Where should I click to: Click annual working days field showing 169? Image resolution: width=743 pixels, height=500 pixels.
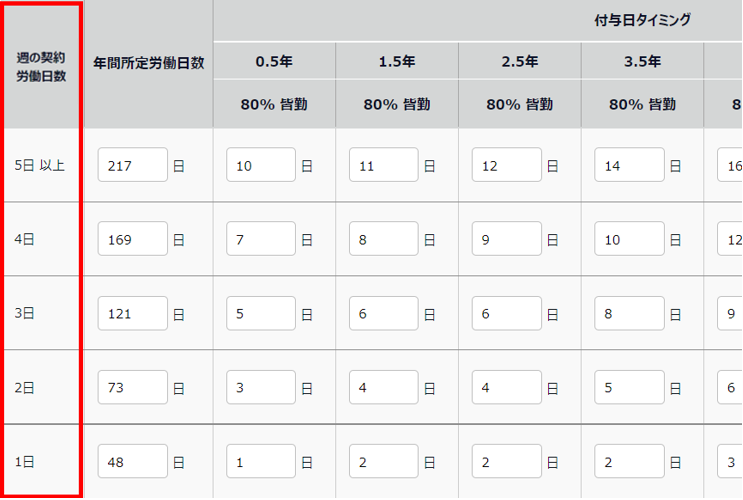tap(133, 239)
